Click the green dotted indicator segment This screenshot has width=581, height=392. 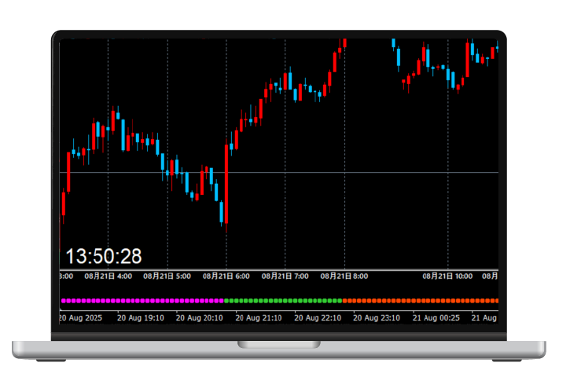(283, 301)
